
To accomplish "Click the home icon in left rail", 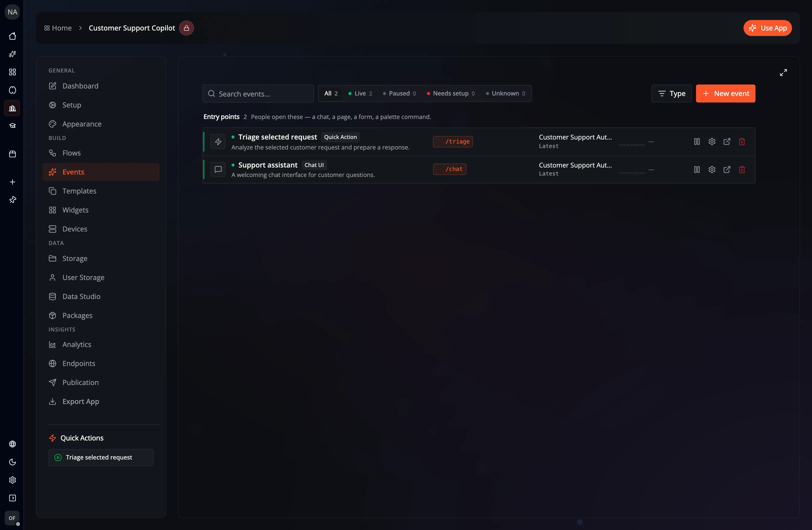I will pyautogui.click(x=12, y=36).
